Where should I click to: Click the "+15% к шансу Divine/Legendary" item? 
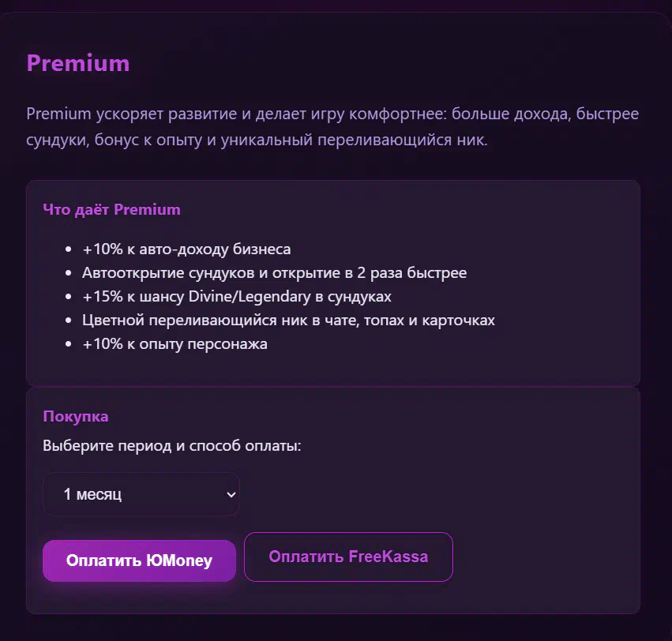click(237, 297)
